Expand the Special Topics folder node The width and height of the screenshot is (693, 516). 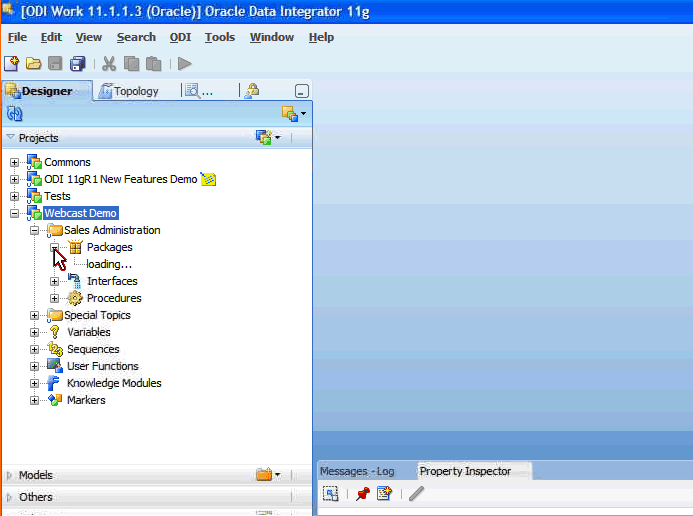click(x=34, y=315)
